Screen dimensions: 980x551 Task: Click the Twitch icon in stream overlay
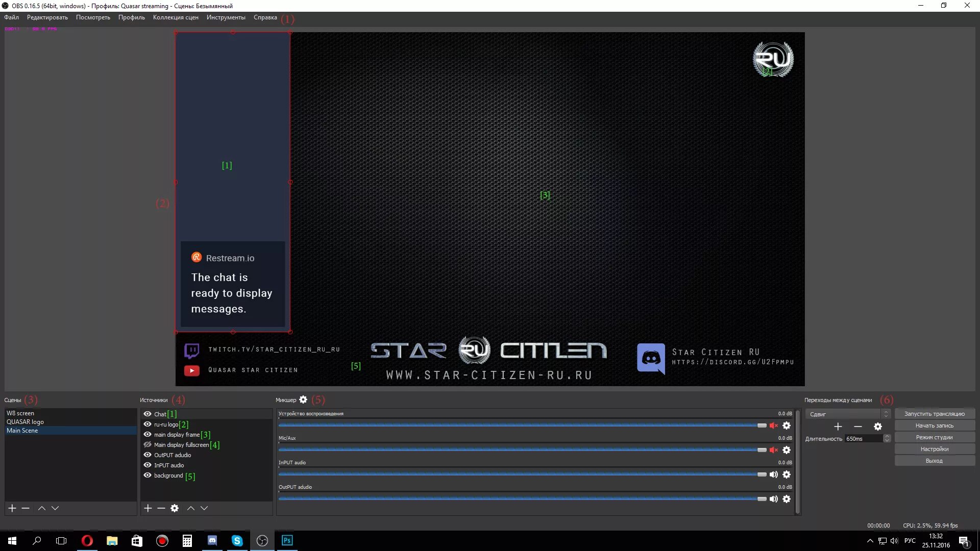click(192, 348)
